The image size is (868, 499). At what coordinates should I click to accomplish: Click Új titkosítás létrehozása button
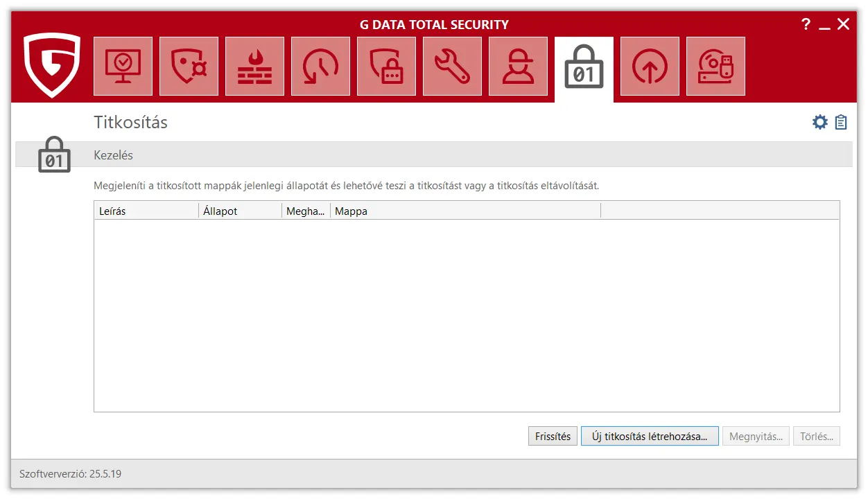point(650,436)
